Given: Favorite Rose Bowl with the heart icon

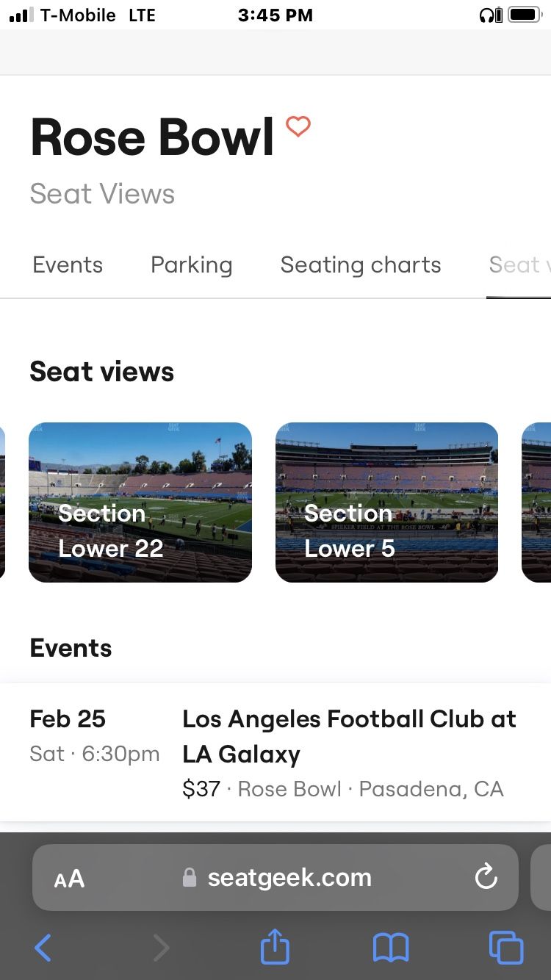Looking at the screenshot, I should click(298, 126).
